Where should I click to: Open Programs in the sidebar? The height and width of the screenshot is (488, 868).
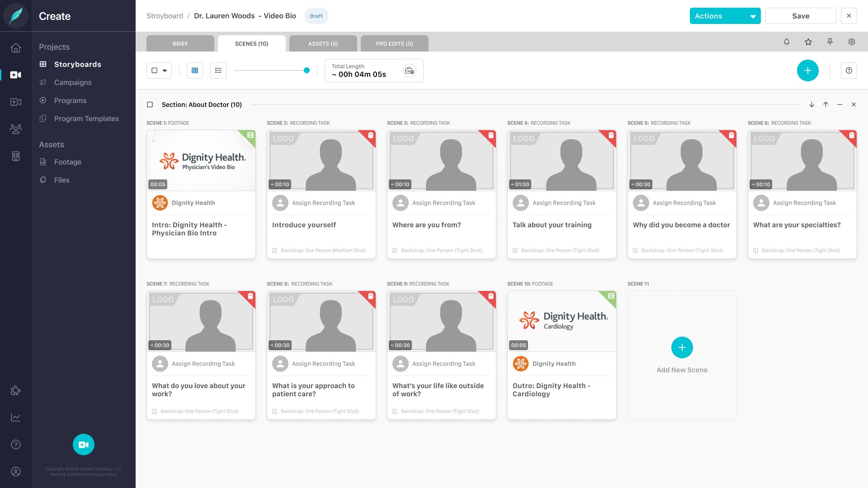click(x=70, y=100)
